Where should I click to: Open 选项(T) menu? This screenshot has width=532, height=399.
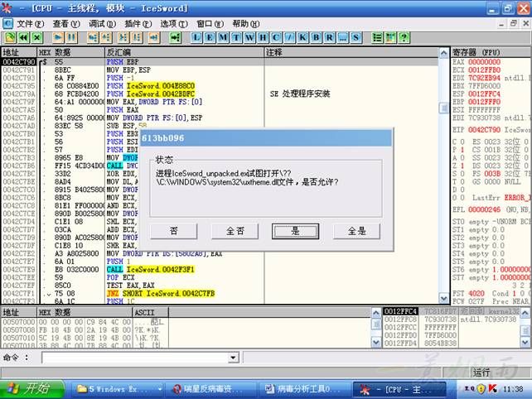point(174,24)
